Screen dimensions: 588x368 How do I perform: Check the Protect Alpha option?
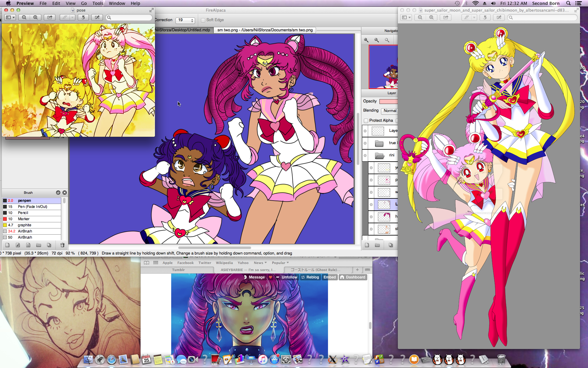click(x=366, y=121)
